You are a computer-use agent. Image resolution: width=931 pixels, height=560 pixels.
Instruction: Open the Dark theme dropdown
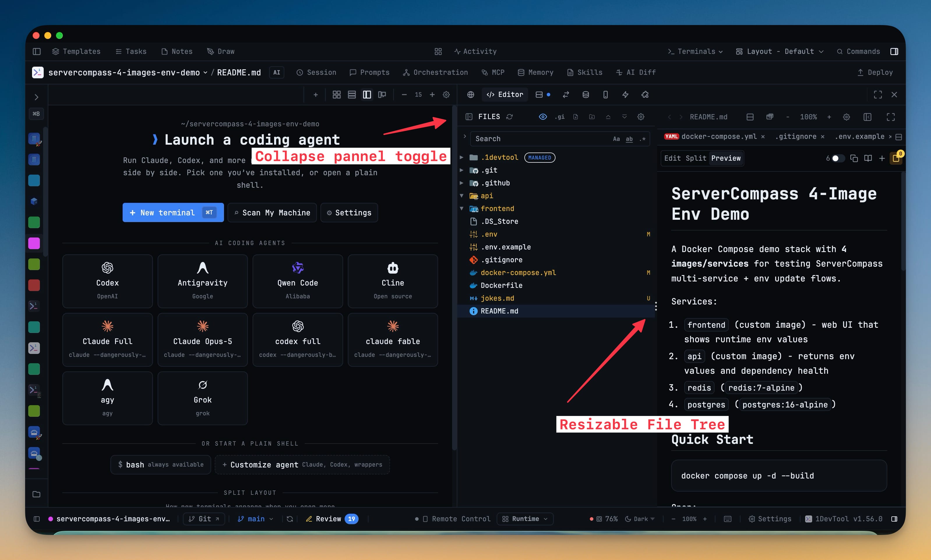coord(639,519)
